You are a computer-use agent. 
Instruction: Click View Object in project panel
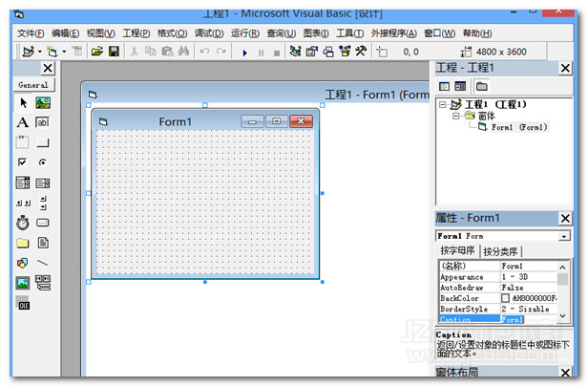coord(460,86)
